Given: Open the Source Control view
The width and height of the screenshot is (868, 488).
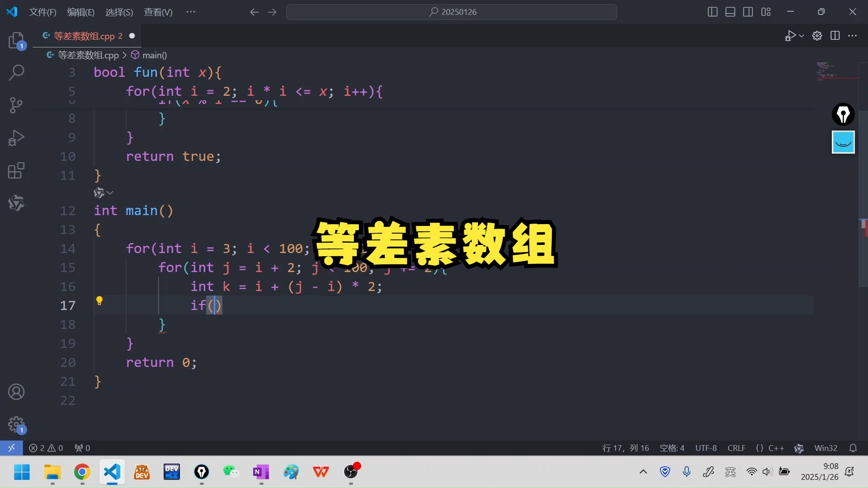Looking at the screenshot, I should tap(17, 105).
